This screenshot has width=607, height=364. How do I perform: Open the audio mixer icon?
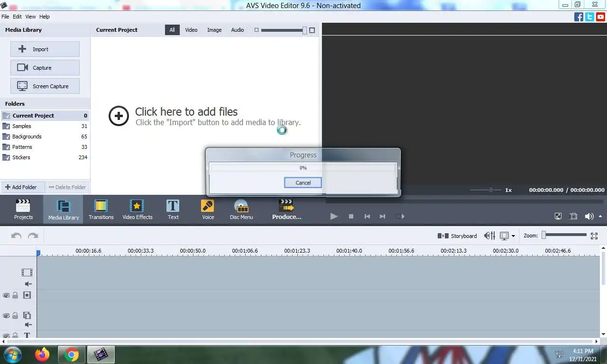489,236
